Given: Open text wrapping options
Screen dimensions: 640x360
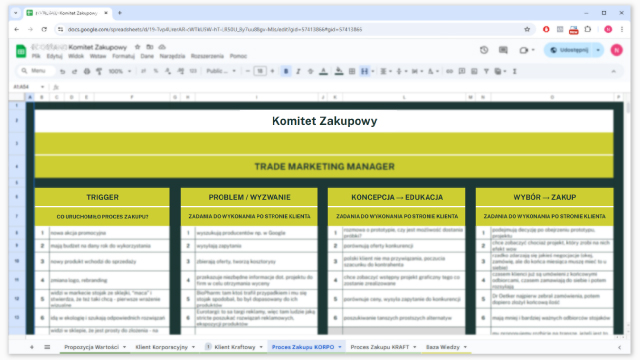Looking at the screenshot, I should (x=417, y=71).
